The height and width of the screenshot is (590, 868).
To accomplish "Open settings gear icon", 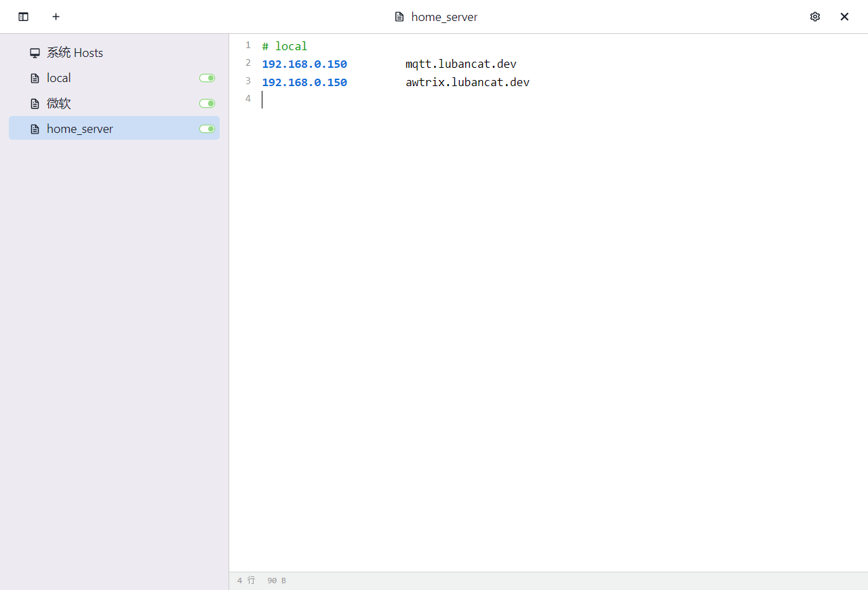I will (815, 17).
